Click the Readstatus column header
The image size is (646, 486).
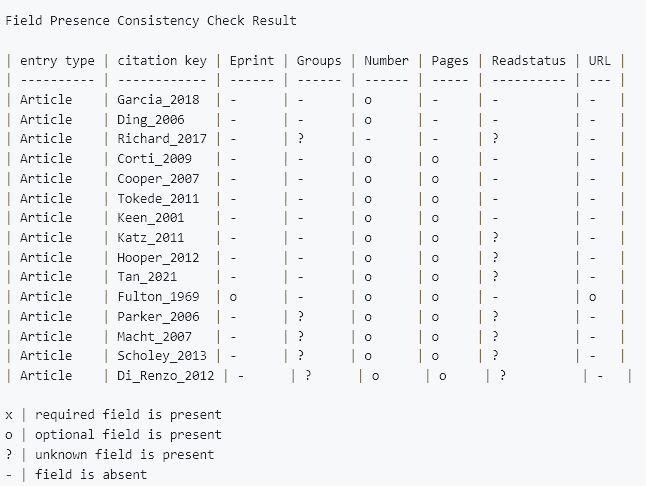coord(529,61)
